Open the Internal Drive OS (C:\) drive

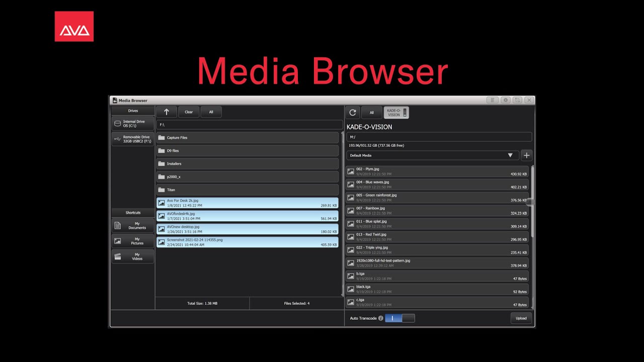point(133,124)
